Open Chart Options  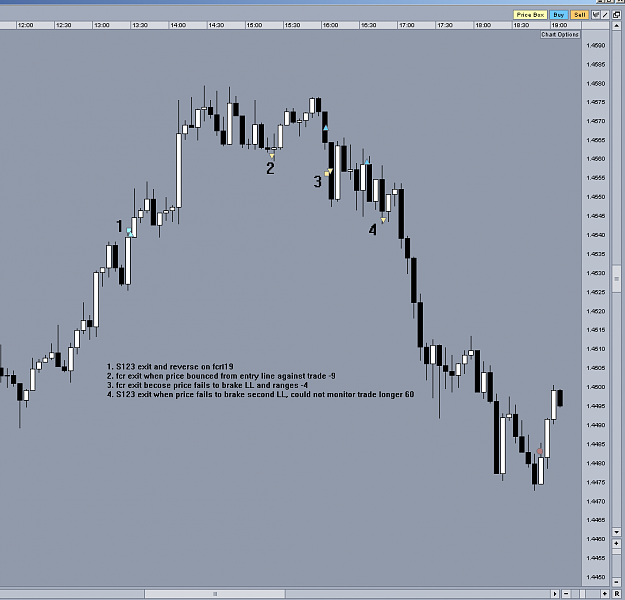pyautogui.click(x=560, y=35)
